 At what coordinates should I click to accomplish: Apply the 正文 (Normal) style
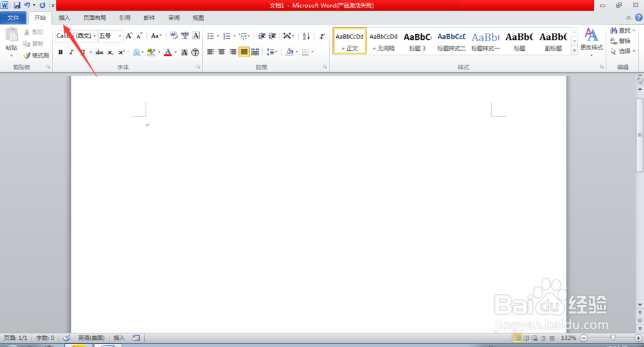click(350, 41)
